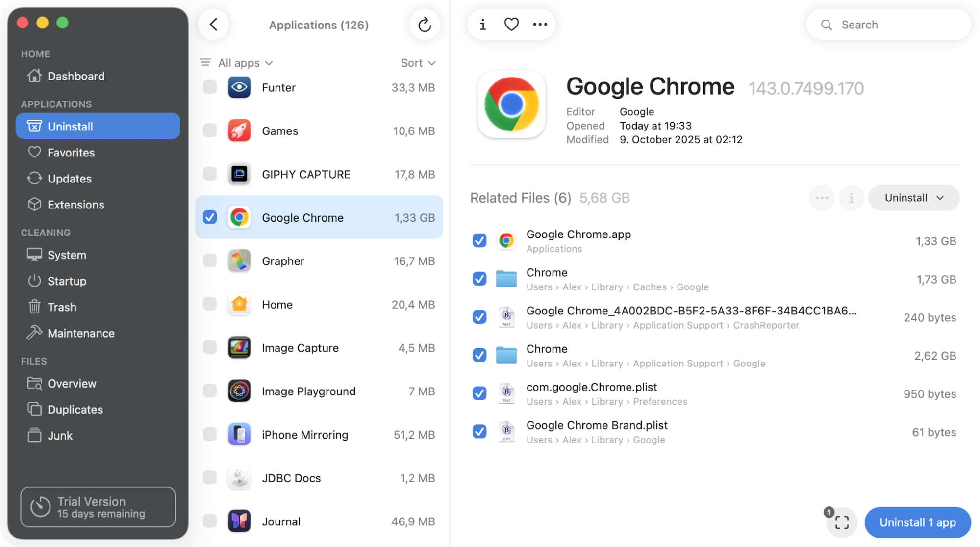Select the Image Playground row
The width and height of the screenshot is (980, 547).
click(x=319, y=391)
